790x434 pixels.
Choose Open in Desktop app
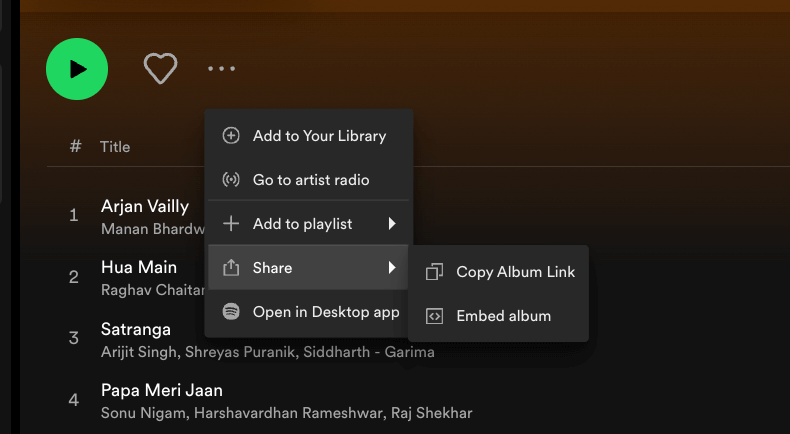pyautogui.click(x=308, y=312)
